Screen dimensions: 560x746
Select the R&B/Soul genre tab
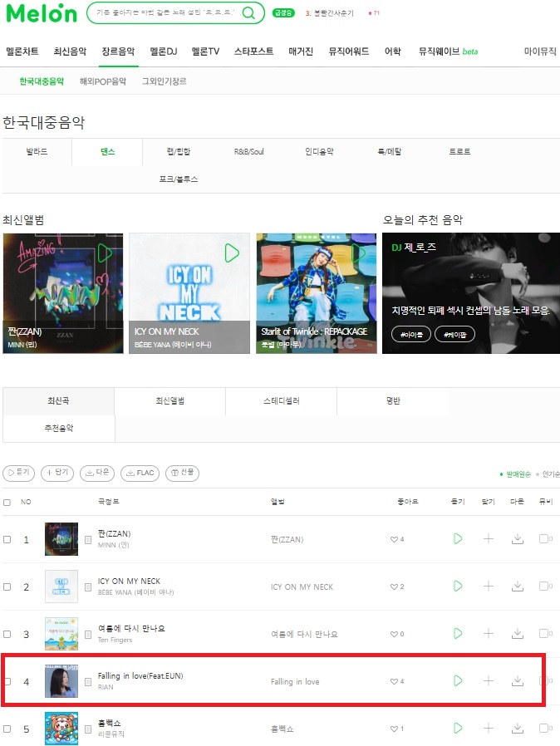point(248,152)
